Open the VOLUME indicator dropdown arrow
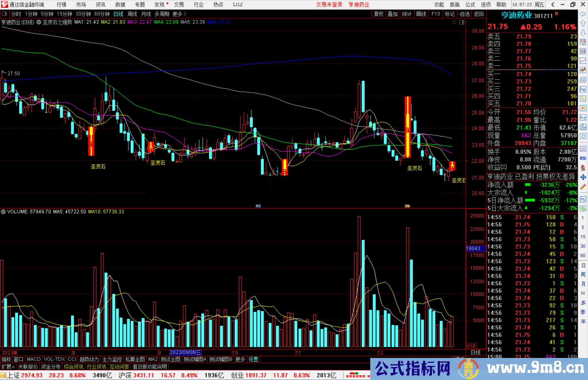 [x=3, y=212]
